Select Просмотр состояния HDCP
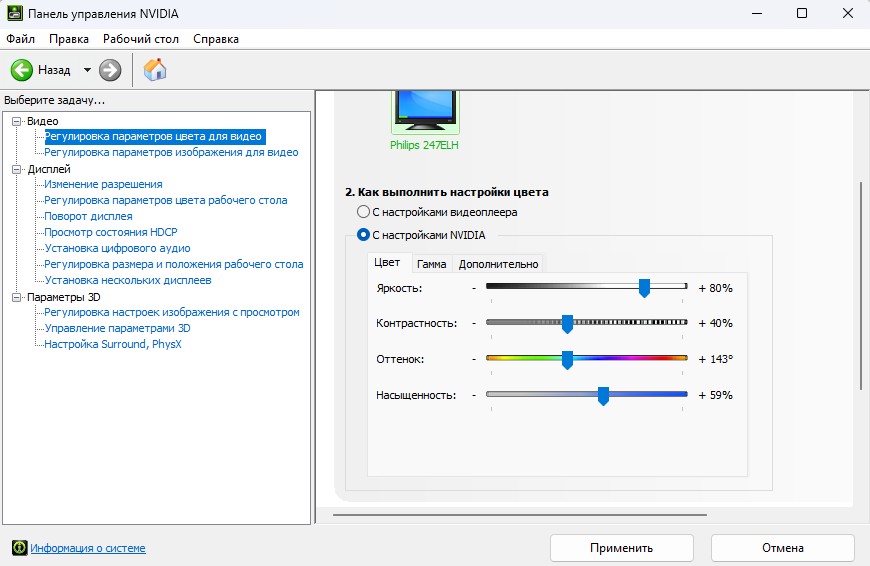The width and height of the screenshot is (870, 566). [x=111, y=232]
